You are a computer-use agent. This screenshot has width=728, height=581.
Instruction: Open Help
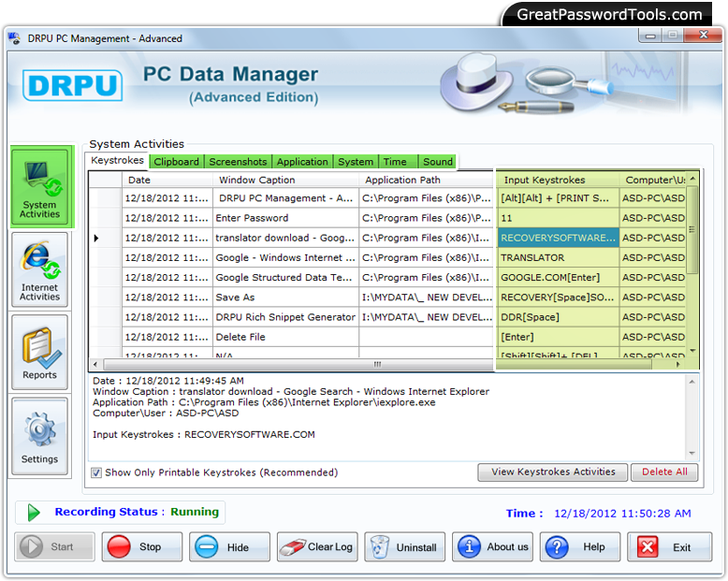pyautogui.click(x=580, y=546)
